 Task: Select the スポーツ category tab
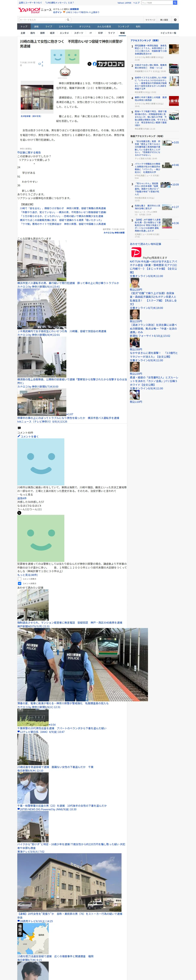tap(78, 33)
